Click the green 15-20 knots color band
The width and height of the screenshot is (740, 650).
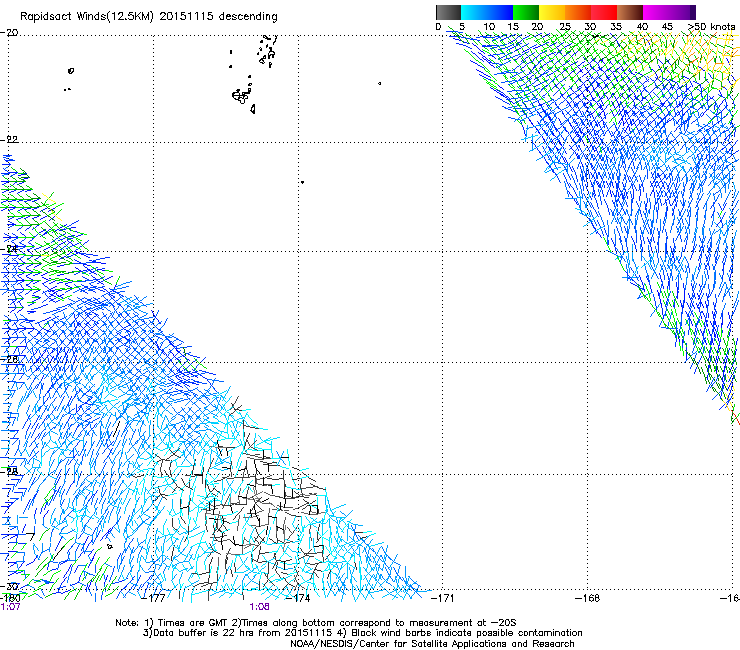coord(526,12)
